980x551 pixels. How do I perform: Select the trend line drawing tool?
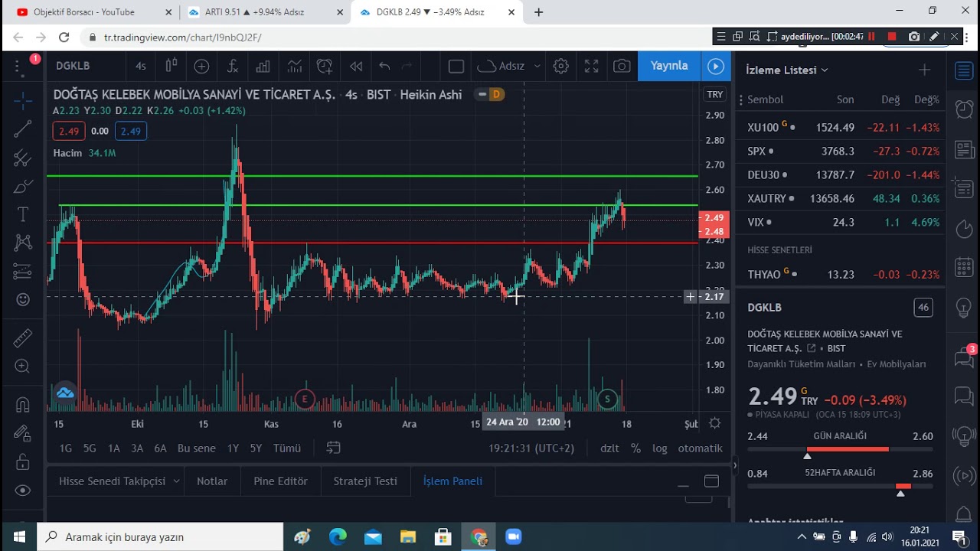click(x=23, y=129)
